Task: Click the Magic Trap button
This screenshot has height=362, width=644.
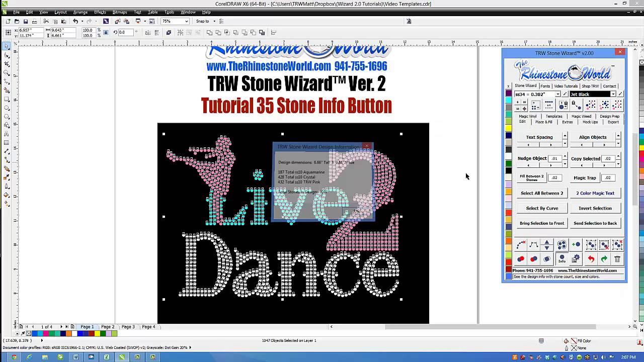Action: point(585,177)
